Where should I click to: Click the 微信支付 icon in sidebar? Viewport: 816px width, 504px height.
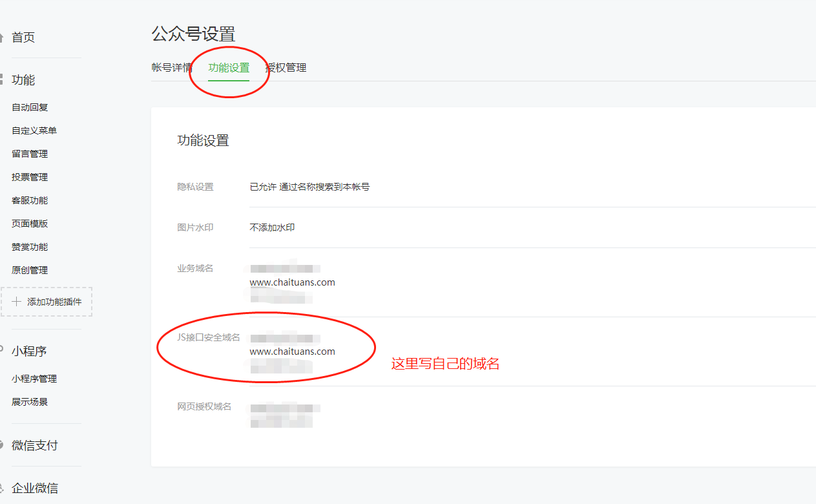2,445
